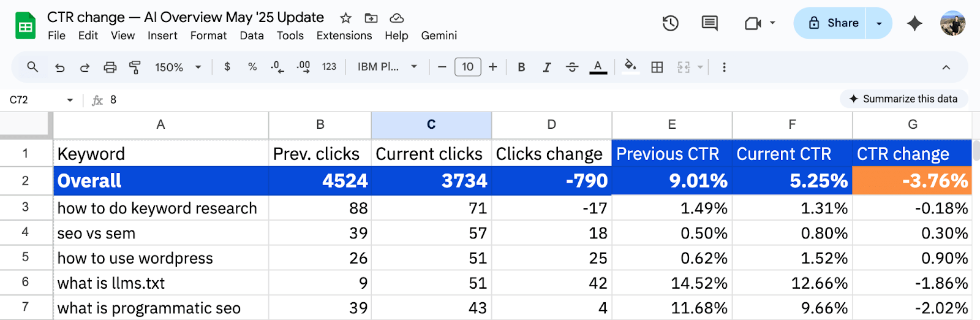Open the comments panel icon
980x320 pixels.
click(709, 23)
